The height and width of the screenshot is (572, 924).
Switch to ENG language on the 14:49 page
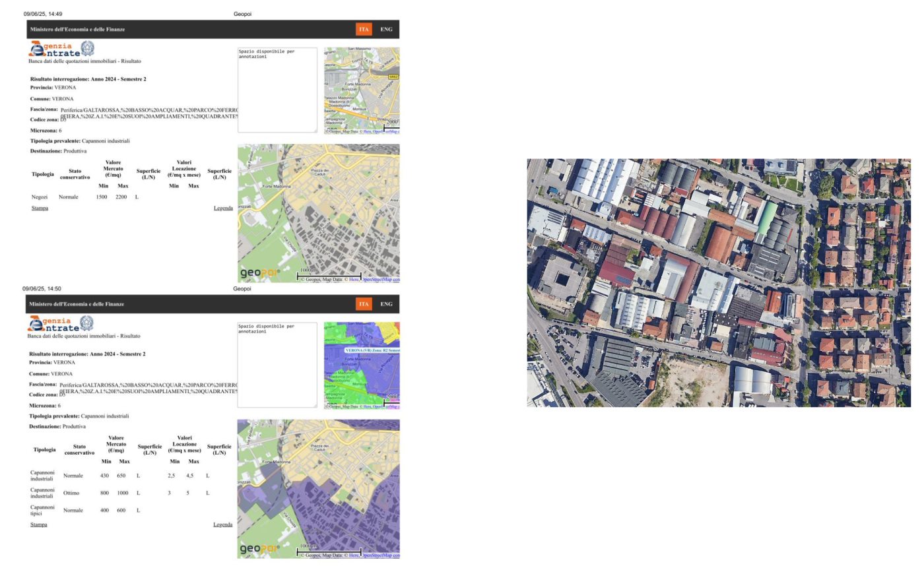click(x=386, y=29)
